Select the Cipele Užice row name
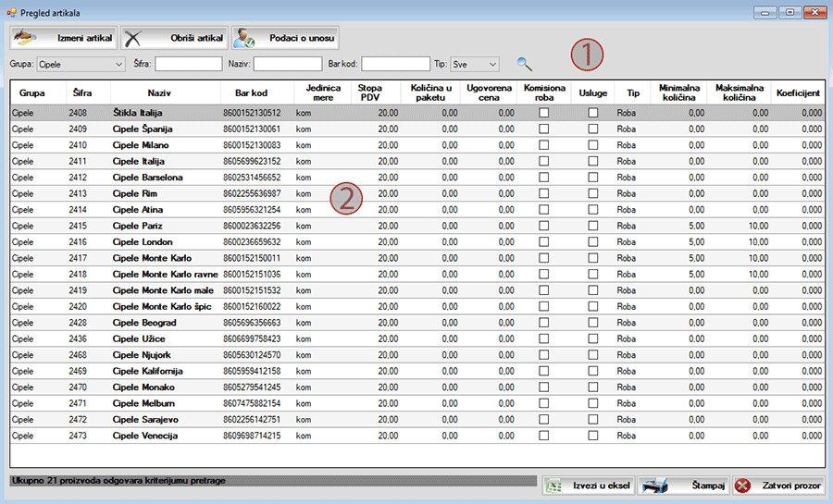 [x=139, y=338]
